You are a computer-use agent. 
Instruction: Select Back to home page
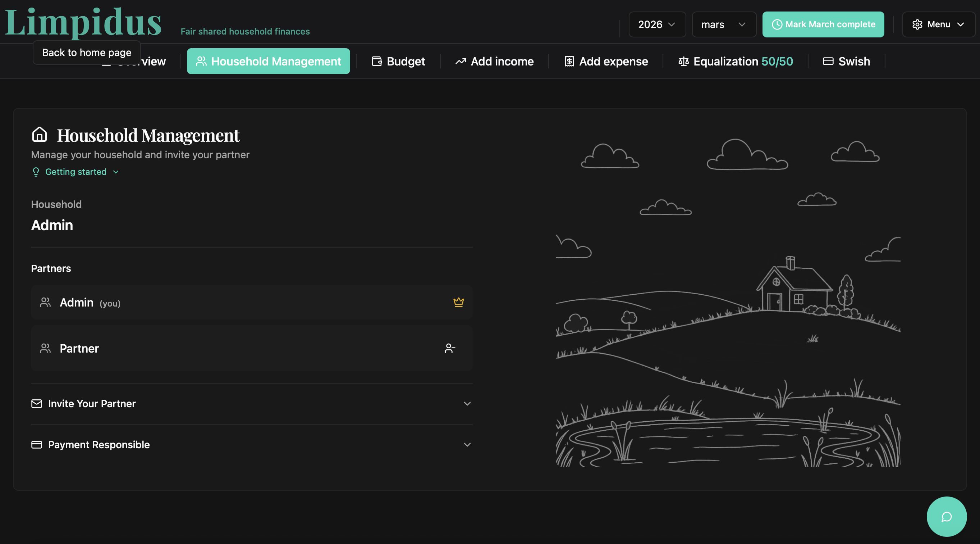coord(86,52)
